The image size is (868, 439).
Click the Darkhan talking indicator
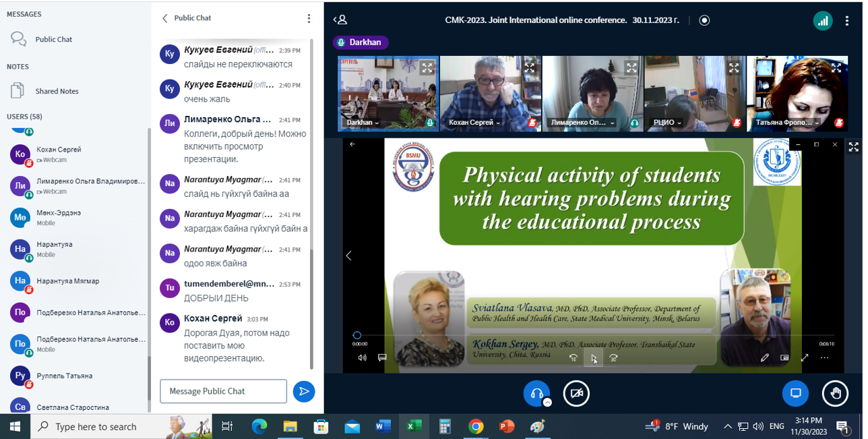(361, 42)
